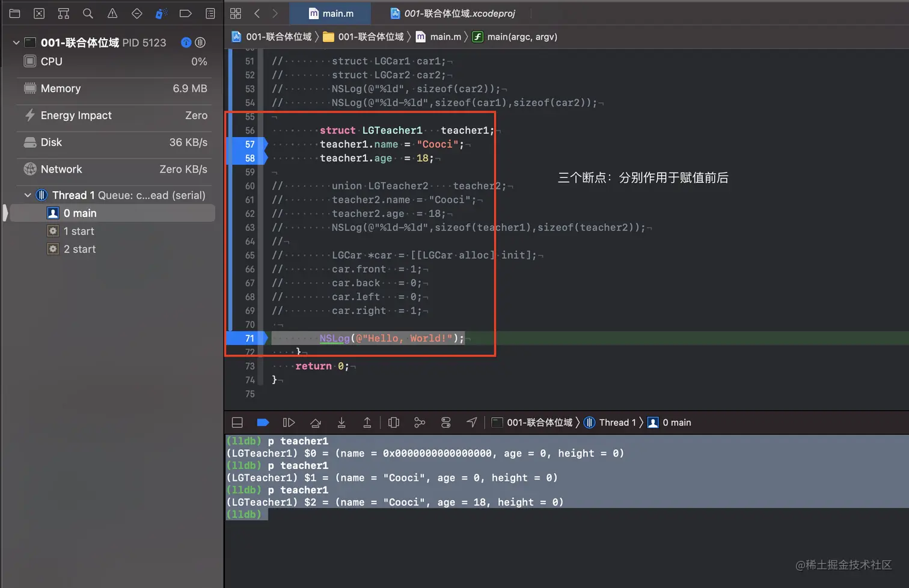This screenshot has height=588, width=909.
Task: Go back in editor history
Action: pyautogui.click(x=257, y=13)
